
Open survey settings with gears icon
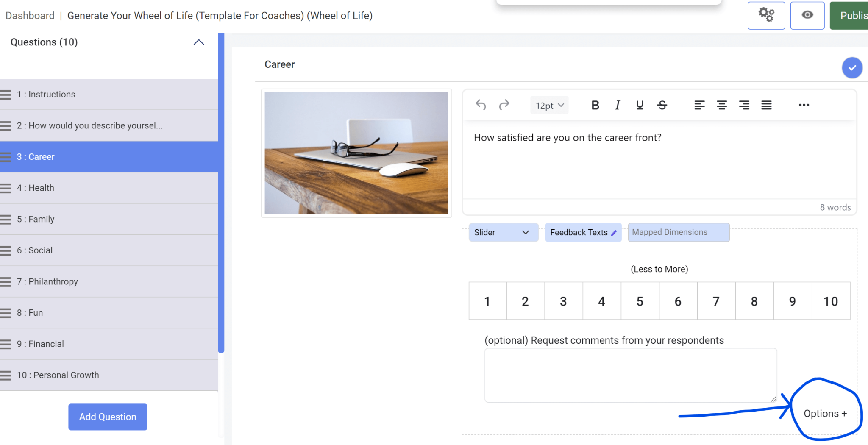click(766, 15)
